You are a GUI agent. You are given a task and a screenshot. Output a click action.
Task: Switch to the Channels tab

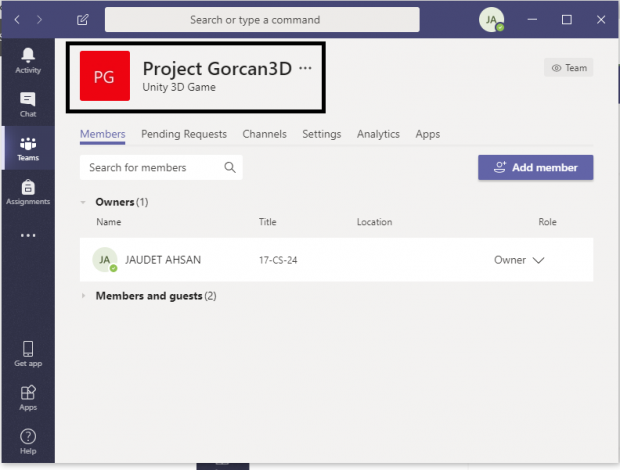(x=265, y=134)
